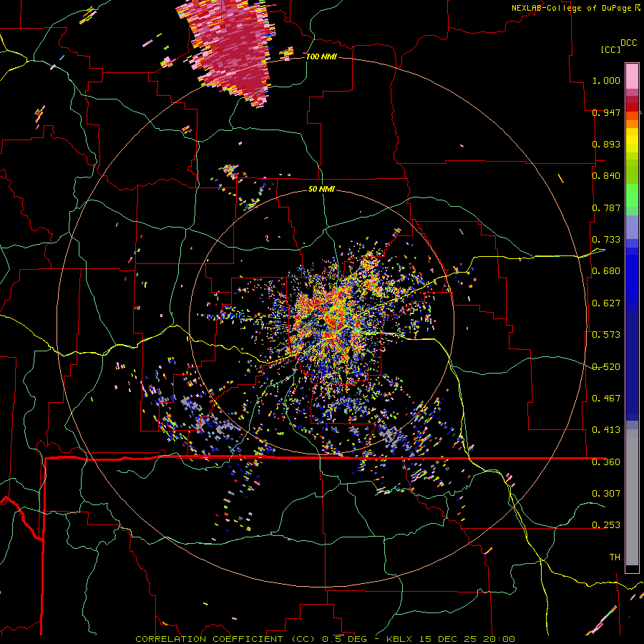The height and width of the screenshot is (644, 644).
Task: Click the 0.573 scale value
Action: 606,335
